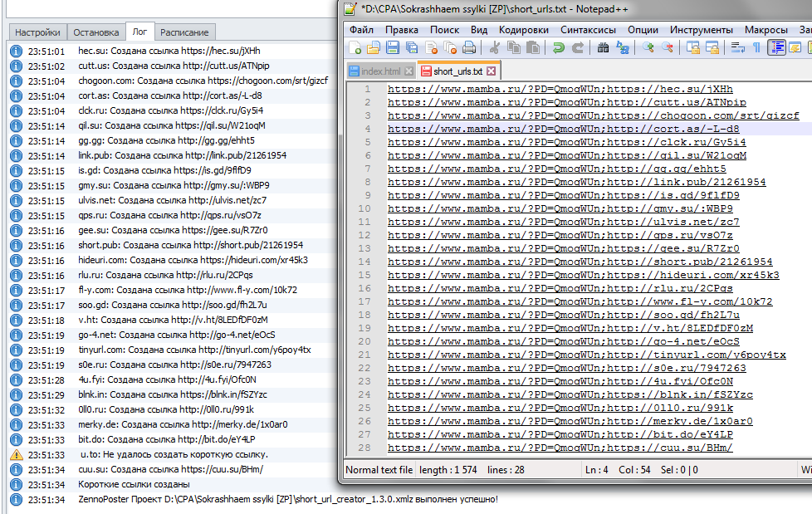Create a new file in Notepad++
The height and width of the screenshot is (514, 812).
(x=355, y=47)
